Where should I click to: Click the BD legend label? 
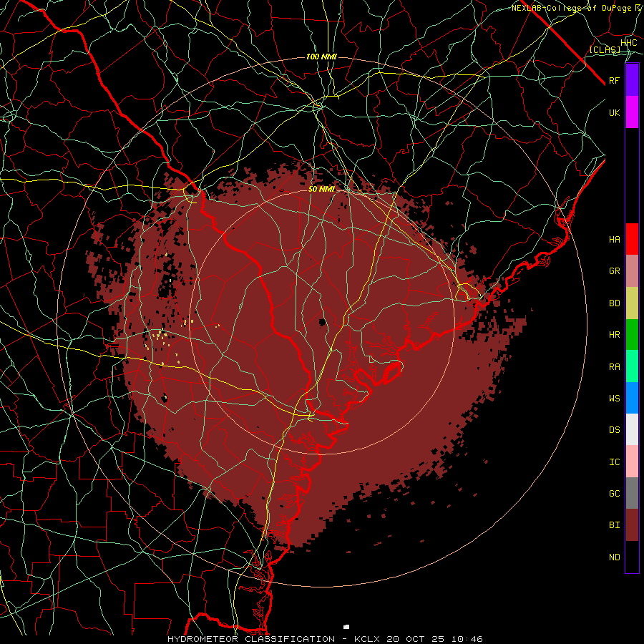[x=615, y=303]
